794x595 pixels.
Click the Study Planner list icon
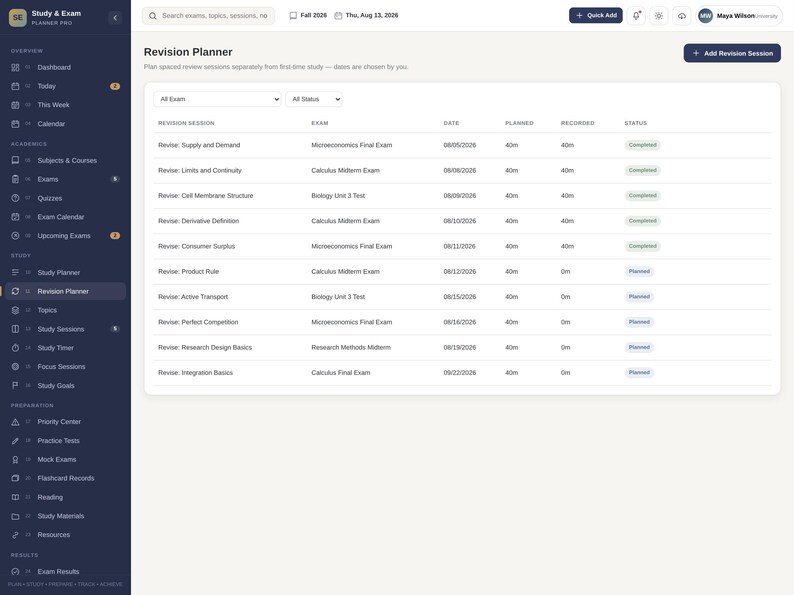point(15,272)
